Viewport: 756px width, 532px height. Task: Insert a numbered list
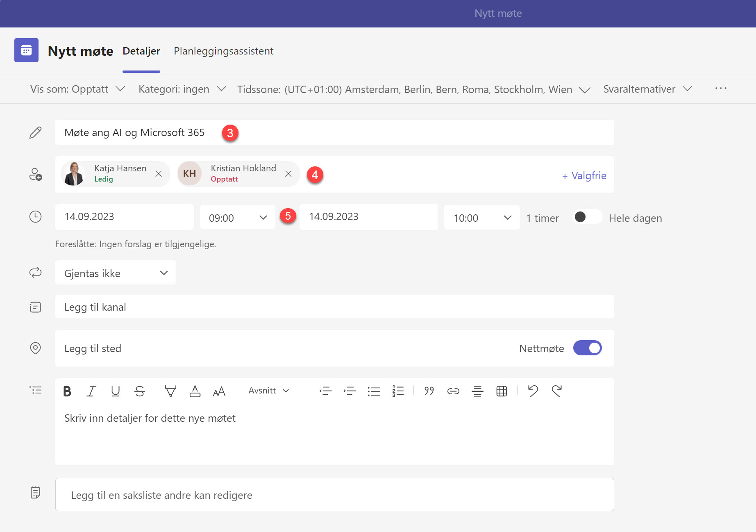(397, 391)
